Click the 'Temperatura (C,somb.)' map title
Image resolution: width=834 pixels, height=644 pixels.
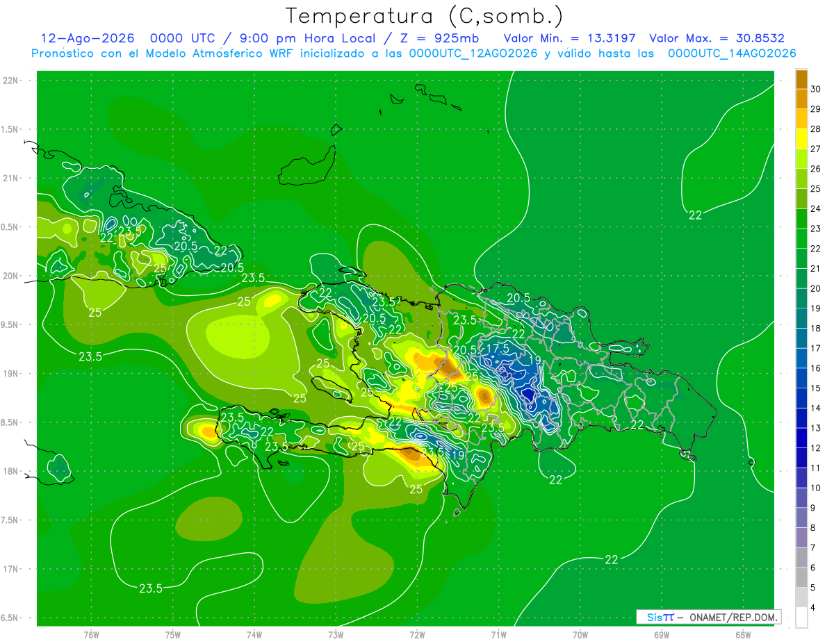(x=425, y=15)
